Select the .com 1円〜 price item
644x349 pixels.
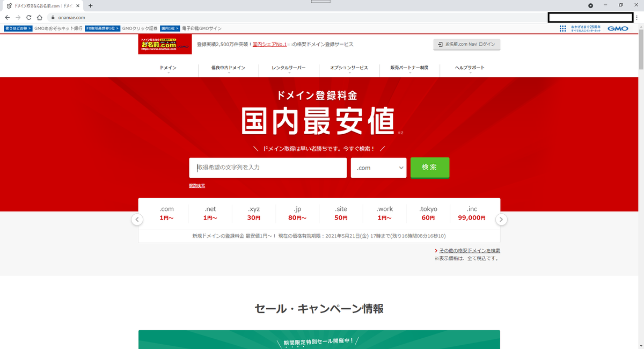pyautogui.click(x=167, y=214)
